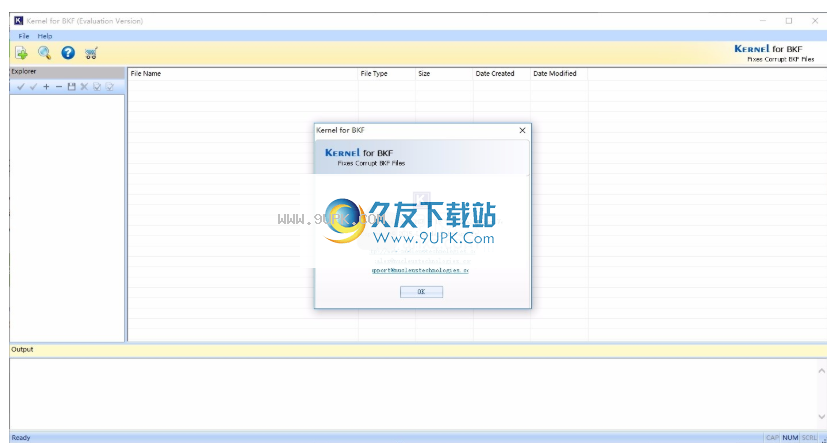Open help via the blue question mark icon

click(68, 53)
